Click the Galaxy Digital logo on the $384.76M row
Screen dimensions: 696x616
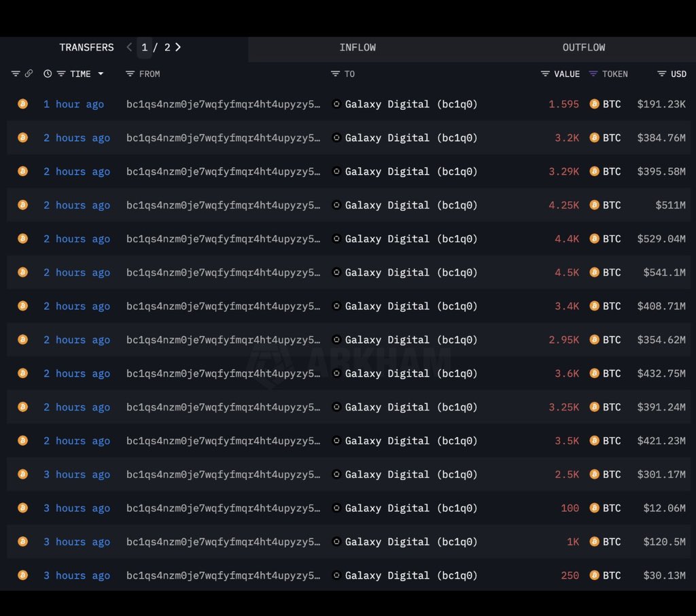click(336, 137)
